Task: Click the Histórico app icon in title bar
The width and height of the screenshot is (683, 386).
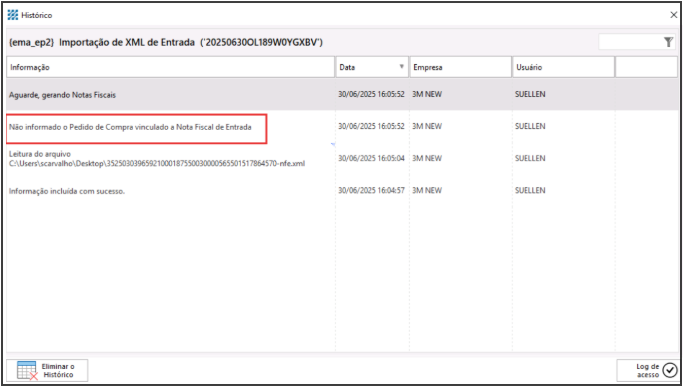Action: tap(13, 15)
